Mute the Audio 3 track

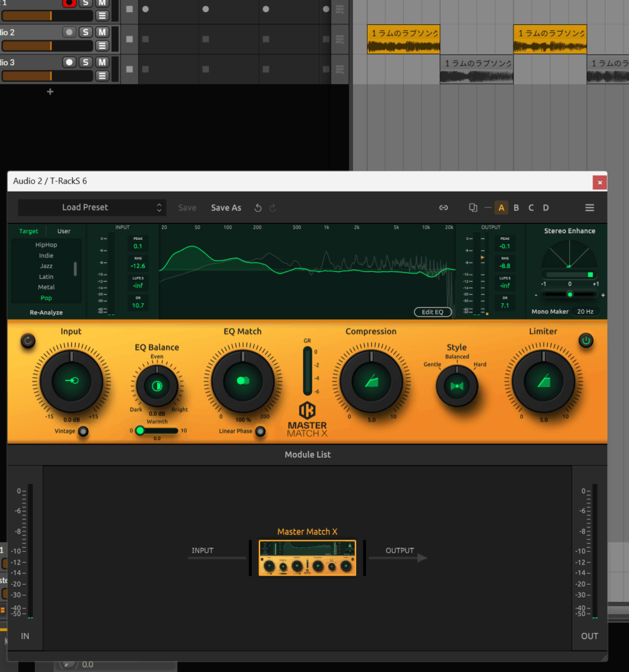(x=102, y=62)
